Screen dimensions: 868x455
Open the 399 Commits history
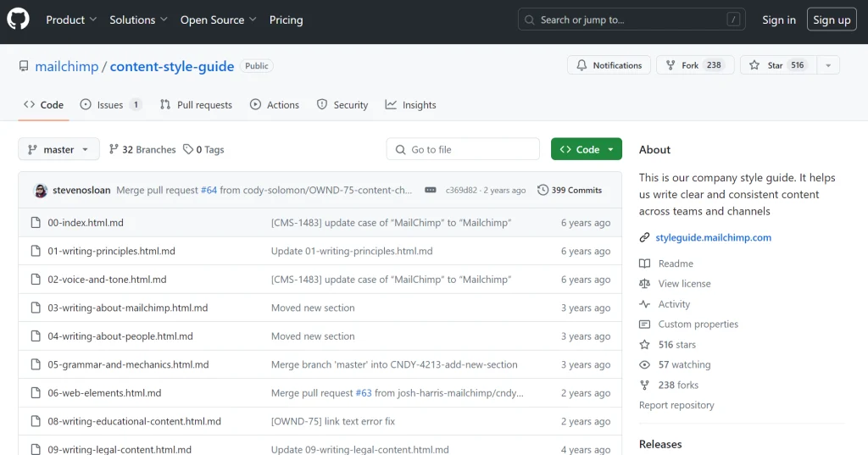(570, 191)
